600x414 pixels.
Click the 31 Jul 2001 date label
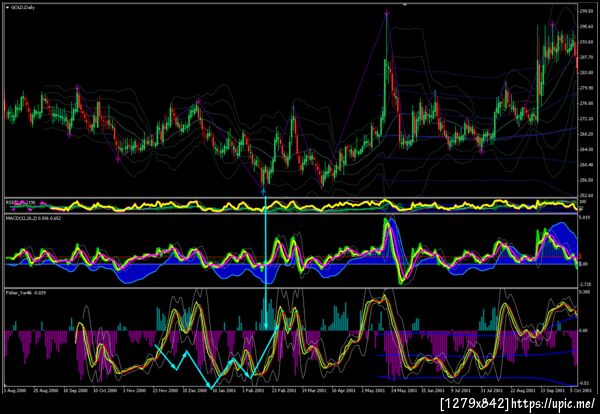[x=494, y=390]
